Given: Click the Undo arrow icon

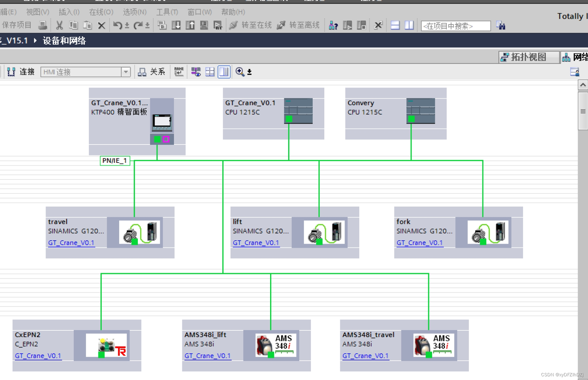Looking at the screenshot, I should pyautogui.click(x=117, y=25).
